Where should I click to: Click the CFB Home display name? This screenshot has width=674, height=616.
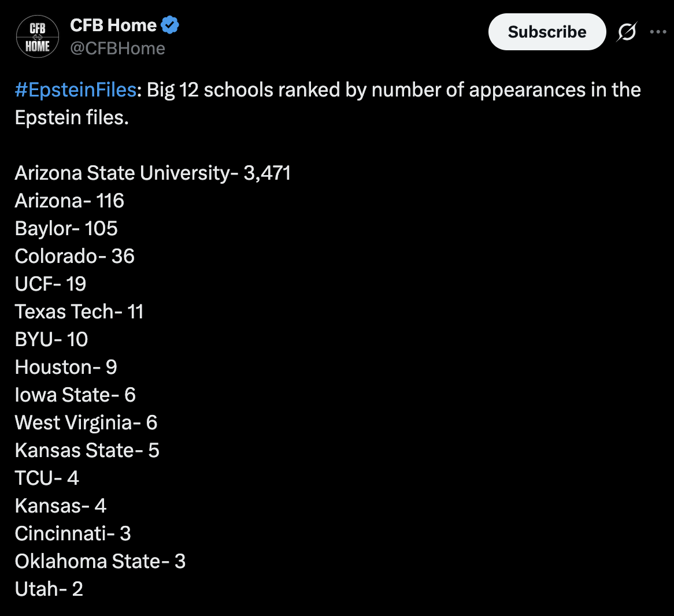pyautogui.click(x=113, y=25)
